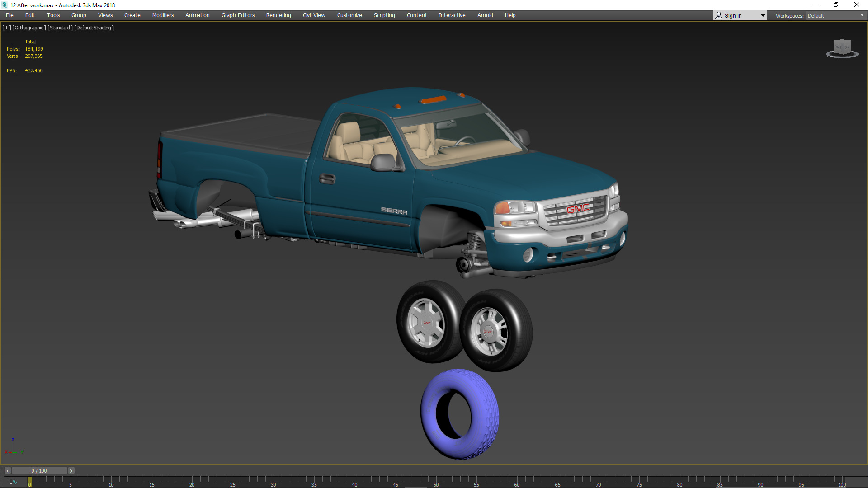Click the 3ds Max application icon in title bar
868x488 pixels.
pos(5,5)
